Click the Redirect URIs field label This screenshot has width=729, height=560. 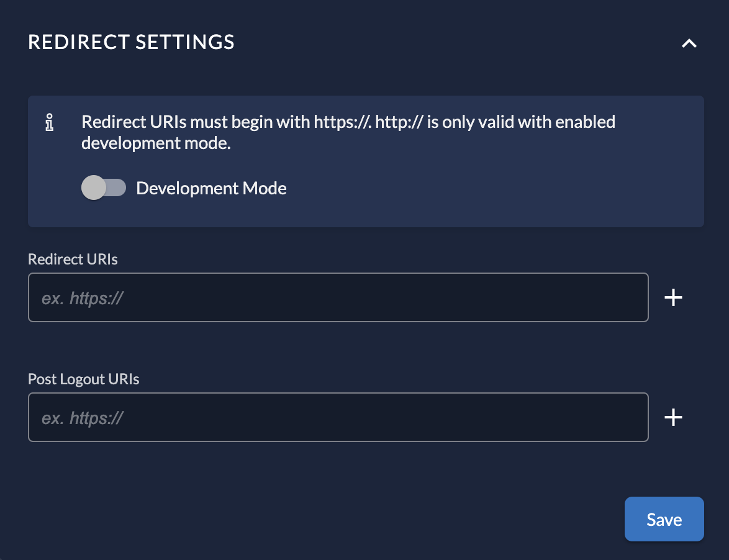[73, 259]
